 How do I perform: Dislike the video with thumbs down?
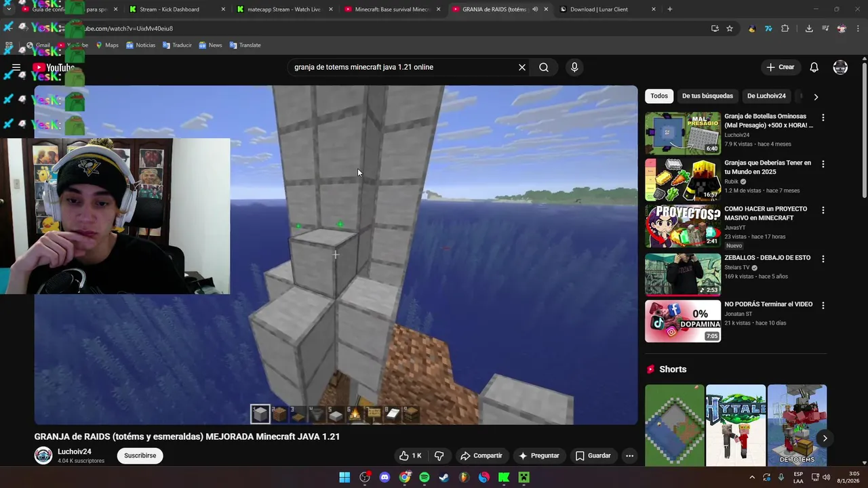(439, 455)
